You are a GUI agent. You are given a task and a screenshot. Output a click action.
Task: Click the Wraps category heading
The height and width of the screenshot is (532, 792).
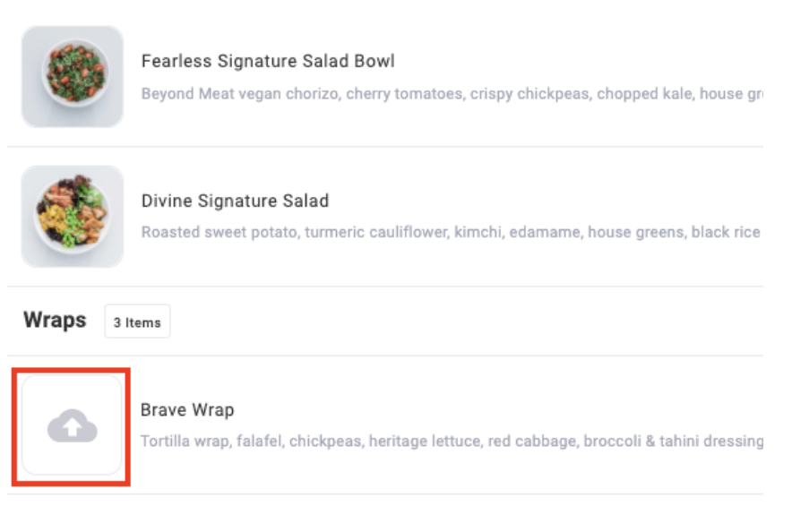click(x=55, y=320)
